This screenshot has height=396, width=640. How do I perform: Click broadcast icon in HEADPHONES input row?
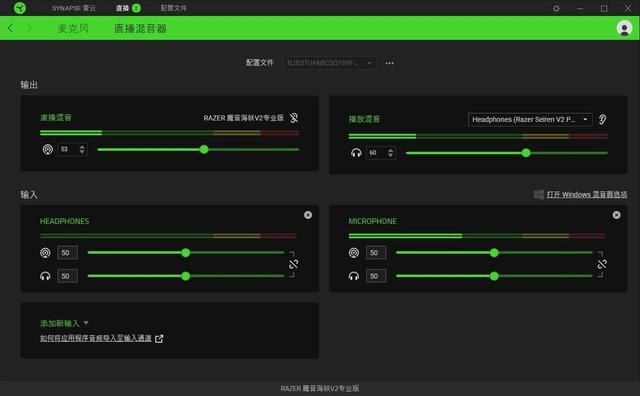[45, 253]
